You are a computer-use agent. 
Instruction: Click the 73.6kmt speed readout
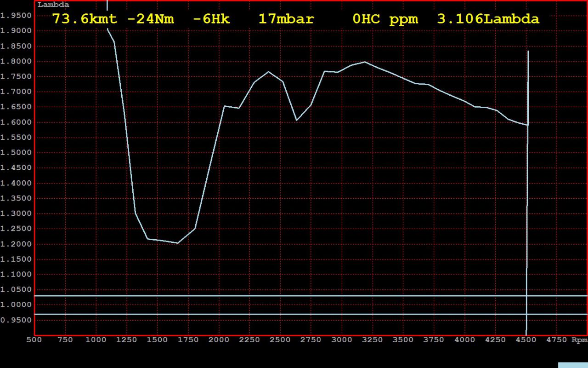pos(85,19)
